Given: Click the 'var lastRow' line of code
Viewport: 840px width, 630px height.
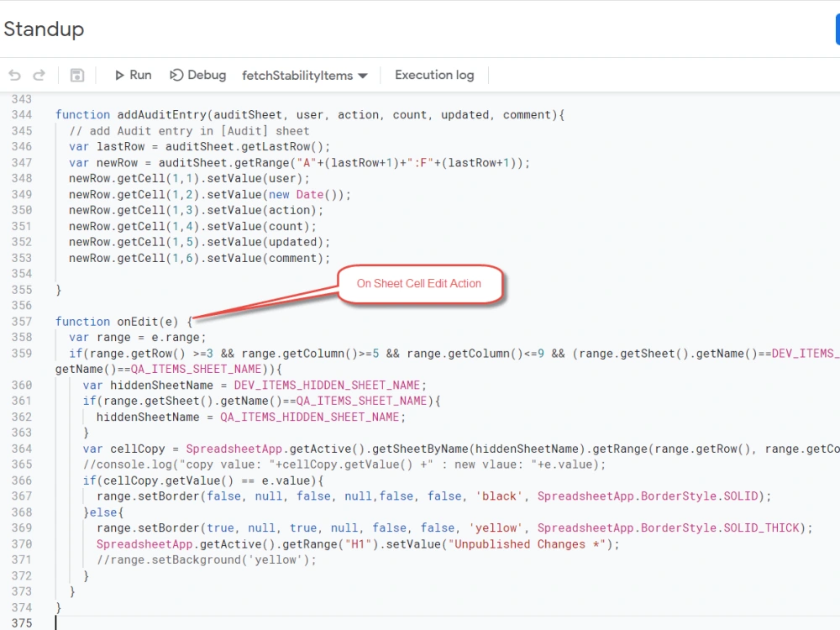Looking at the screenshot, I should [199, 147].
